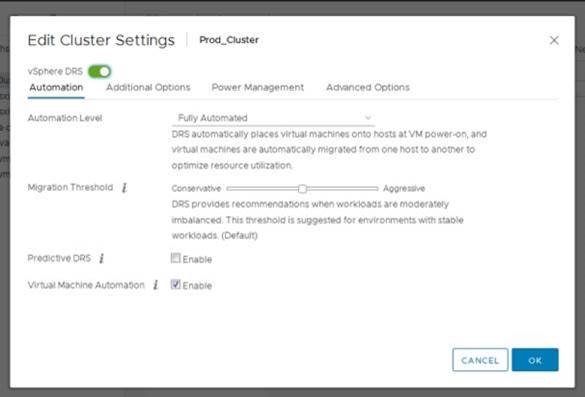This screenshot has width=585, height=397.
Task: Click Migration Threshold info icon
Action: click(125, 188)
